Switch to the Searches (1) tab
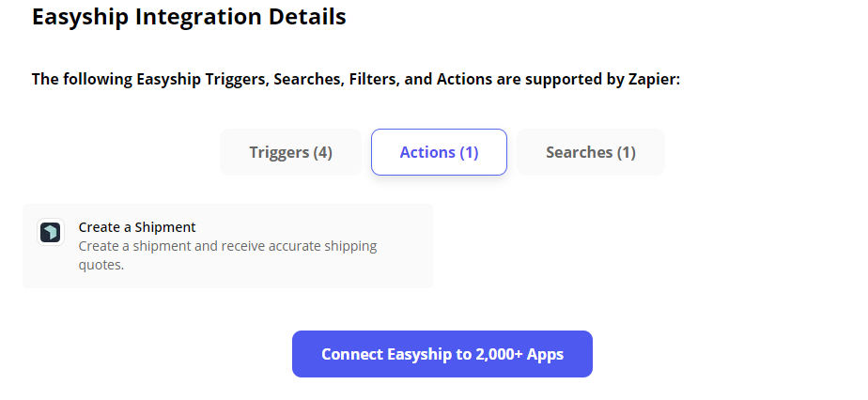The width and height of the screenshot is (868, 400). coord(591,152)
